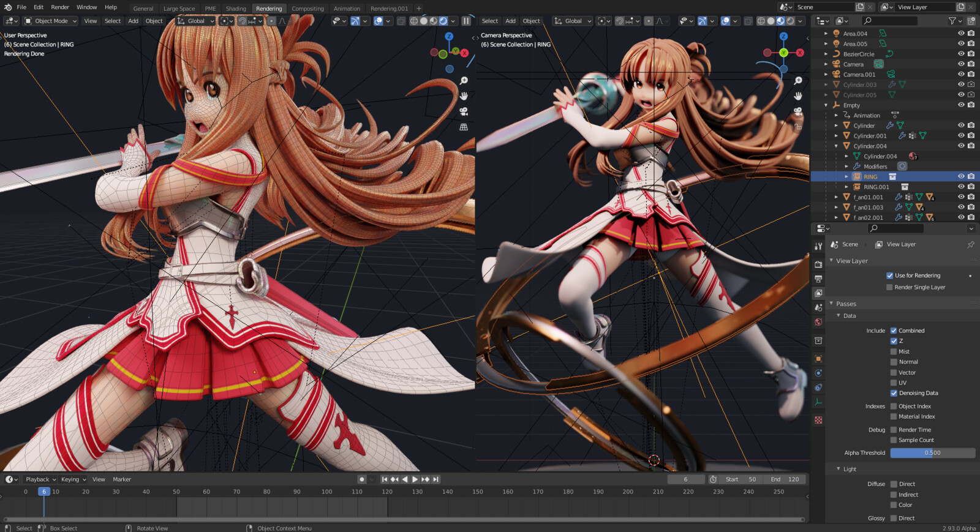Collapse the Light subpanel
This screenshot has height=532, width=980.
(839, 469)
